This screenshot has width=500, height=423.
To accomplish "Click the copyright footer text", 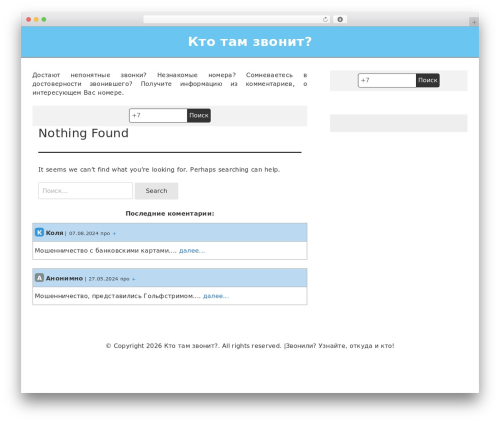I will pyautogui.click(x=250, y=346).
